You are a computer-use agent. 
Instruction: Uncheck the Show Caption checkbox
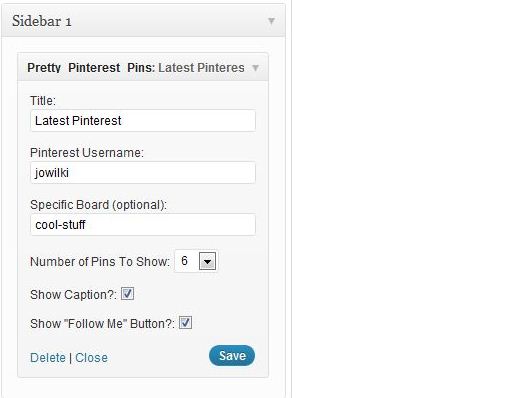coord(128,294)
